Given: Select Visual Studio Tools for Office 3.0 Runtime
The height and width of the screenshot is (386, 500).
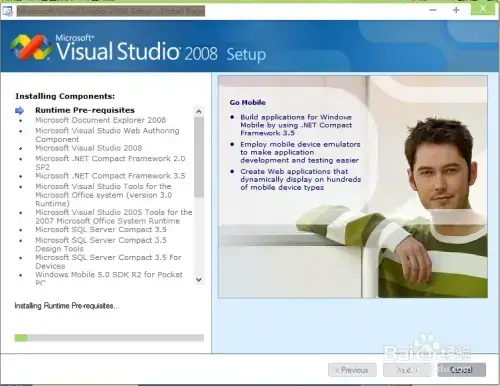Looking at the screenshot, I should click(104, 195).
